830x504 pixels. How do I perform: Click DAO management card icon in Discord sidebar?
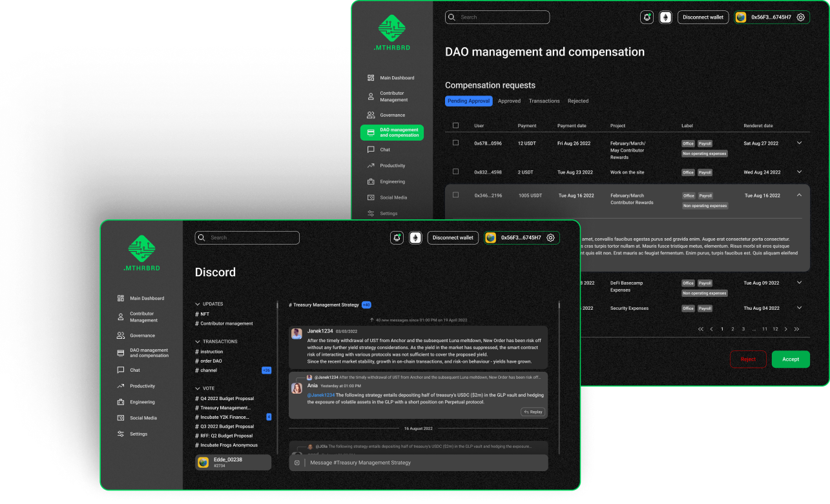click(x=121, y=352)
